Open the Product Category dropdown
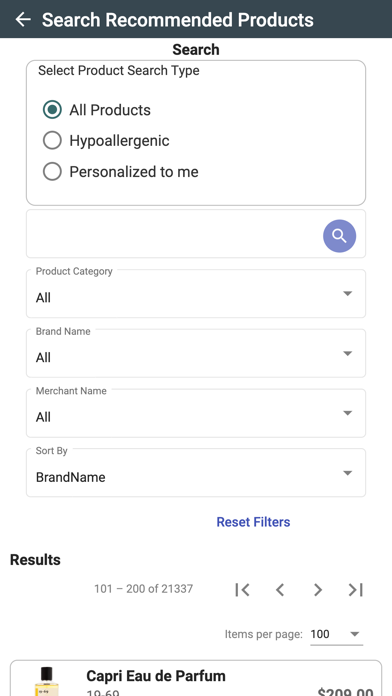The height and width of the screenshot is (696, 392). coord(196,293)
